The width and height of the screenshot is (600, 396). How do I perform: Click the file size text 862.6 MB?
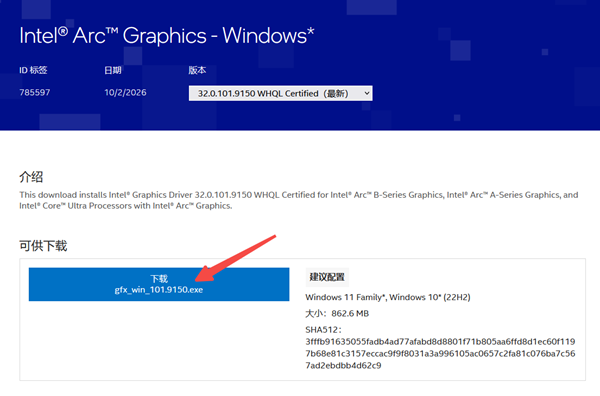(x=350, y=314)
